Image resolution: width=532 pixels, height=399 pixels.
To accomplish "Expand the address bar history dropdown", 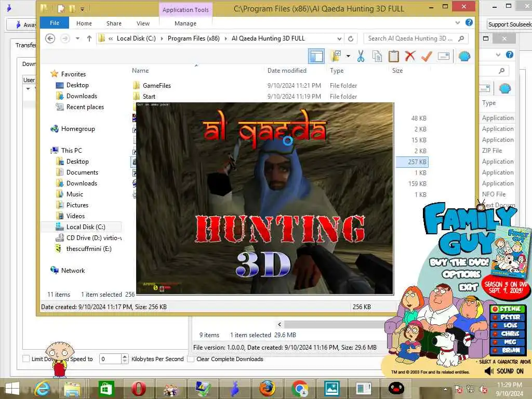I will click(339, 38).
